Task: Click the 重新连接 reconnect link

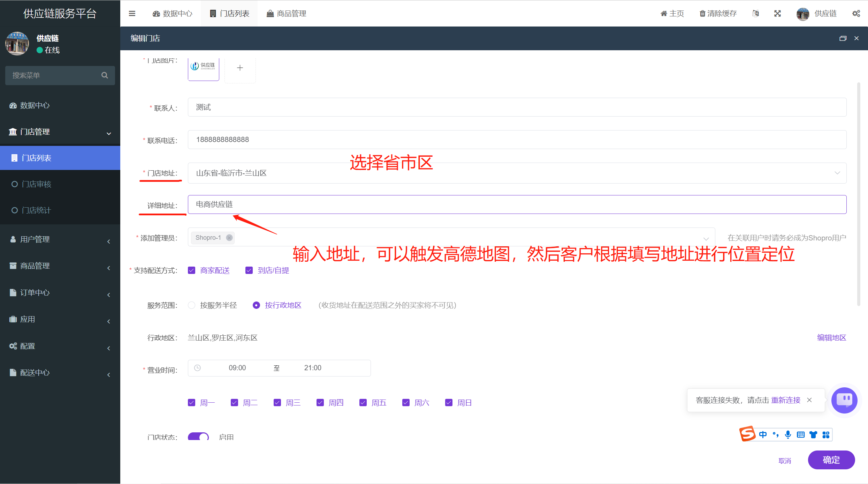Action: (x=786, y=400)
